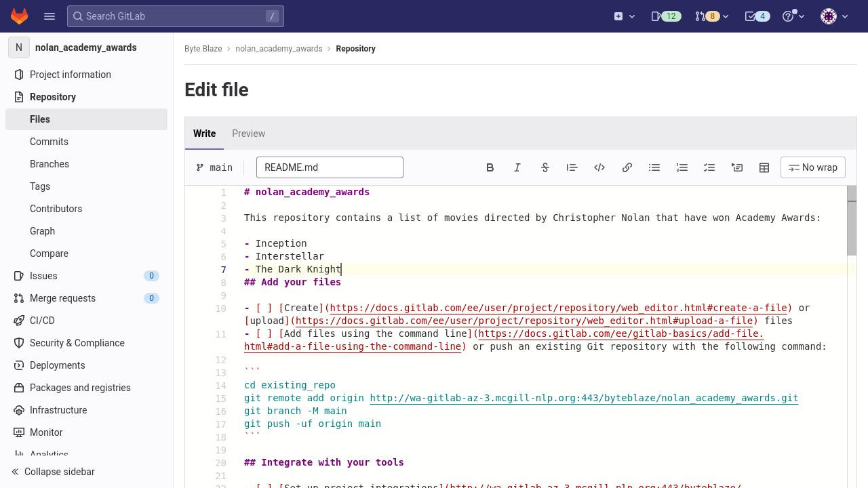Open nolan_academy_awards breadcrumb link
The image size is (868, 488).
(279, 49)
